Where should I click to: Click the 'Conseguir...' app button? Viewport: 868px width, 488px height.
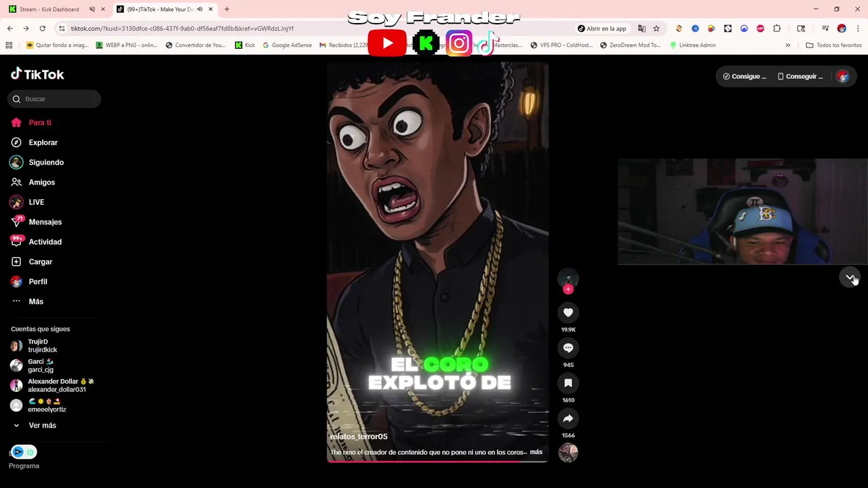coord(800,77)
